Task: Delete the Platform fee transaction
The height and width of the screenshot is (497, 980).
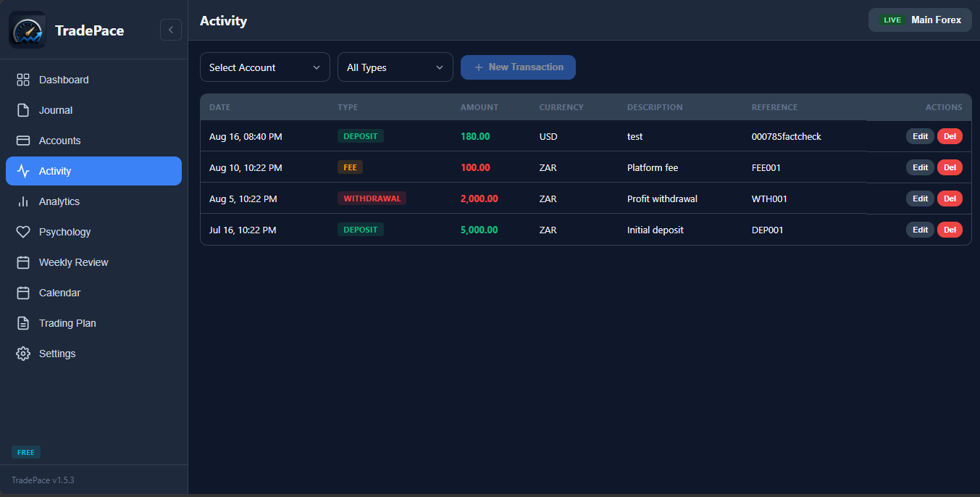Action: tap(950, 167)
